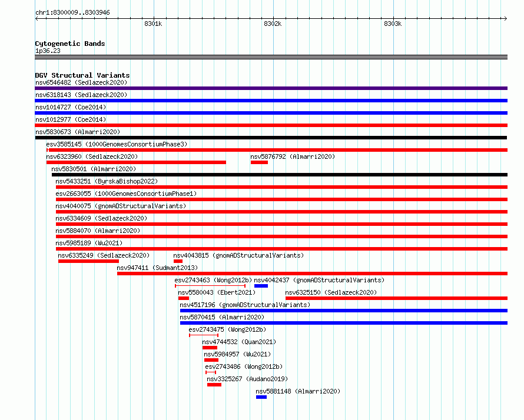Open variant label nsv4517196 (gnomADStructuralVariants)
524x420 pixels.
245,305
